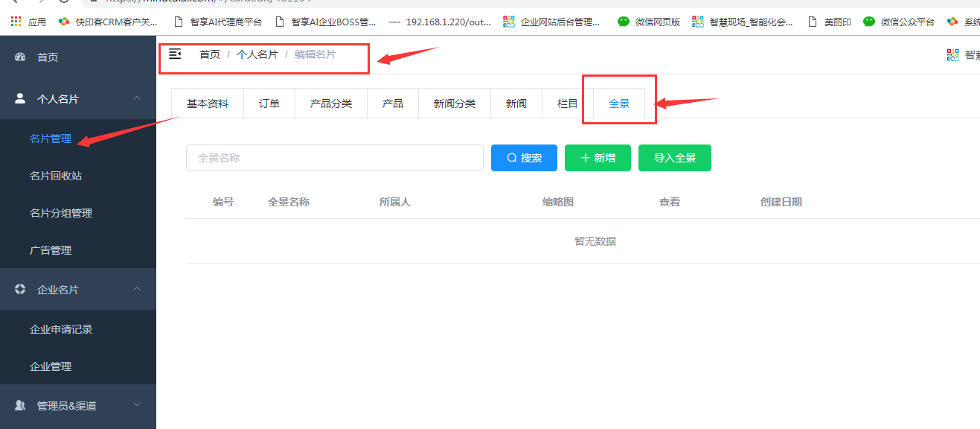Switch to the 新闻分类 tab
Image resolution: width=980 pixels, height=429 pixels.
click(454, 104)
